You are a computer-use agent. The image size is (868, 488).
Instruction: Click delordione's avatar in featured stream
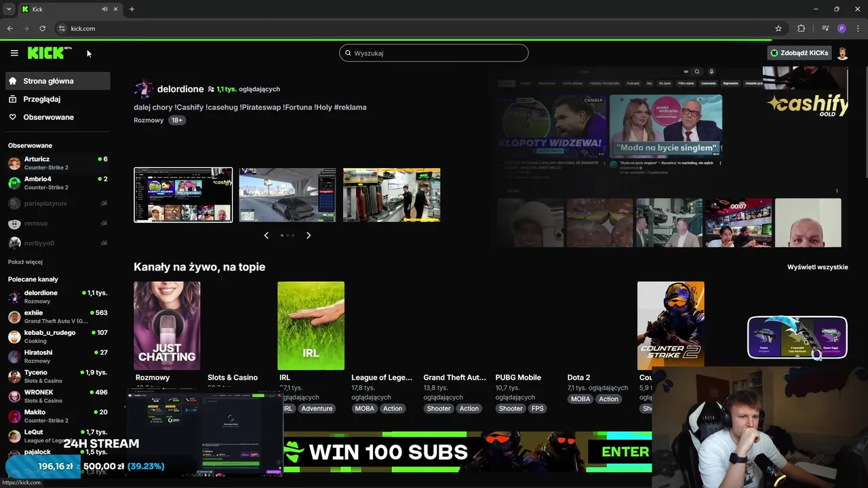(x=143, y=89)
